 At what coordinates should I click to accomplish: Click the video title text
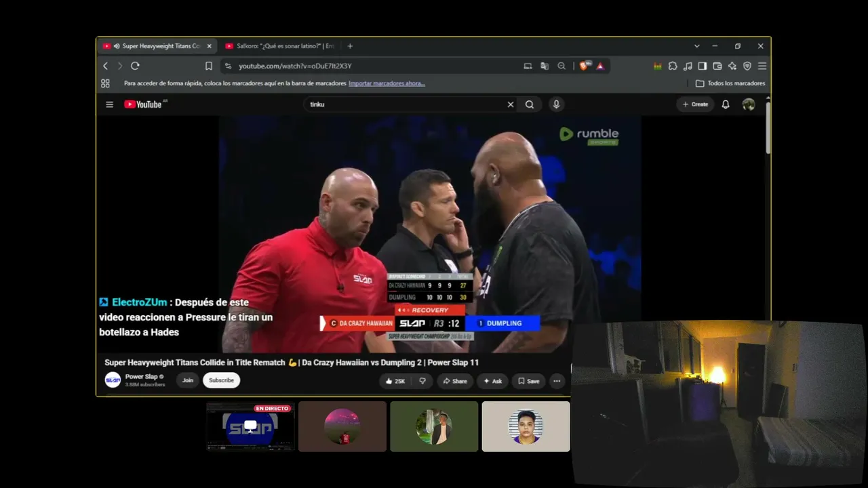tap(292, 363)
